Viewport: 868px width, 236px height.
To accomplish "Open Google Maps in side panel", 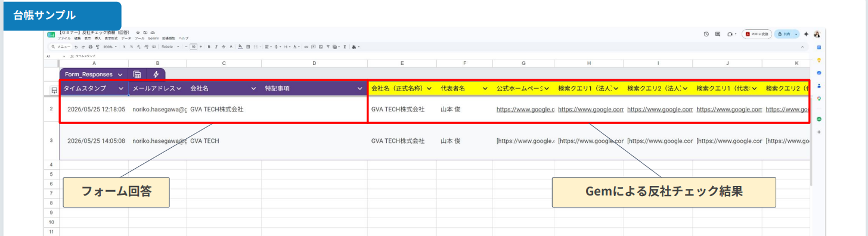I will tap(819, 98).
